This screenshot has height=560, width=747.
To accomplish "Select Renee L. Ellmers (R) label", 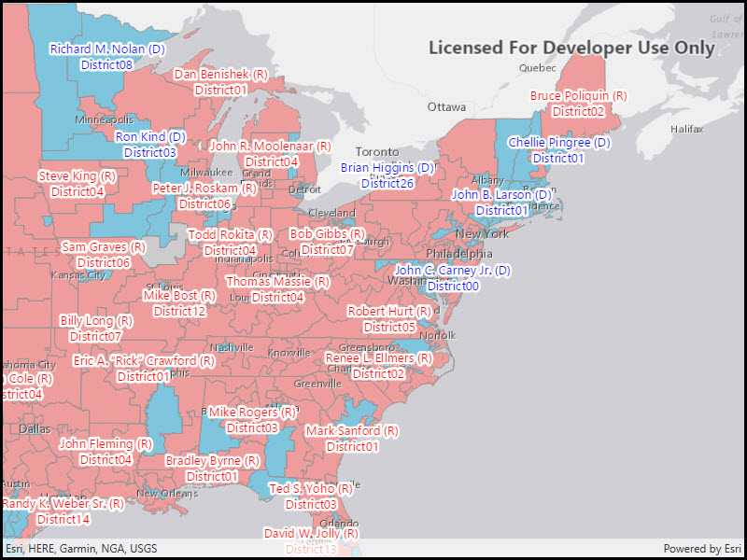I will tap(379, 357).
